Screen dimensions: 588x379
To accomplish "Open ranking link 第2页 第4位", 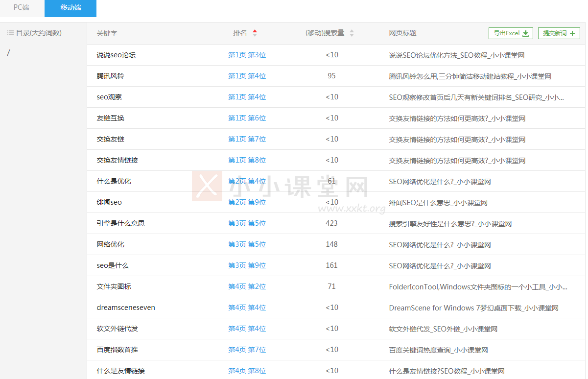I will [247, 182].
